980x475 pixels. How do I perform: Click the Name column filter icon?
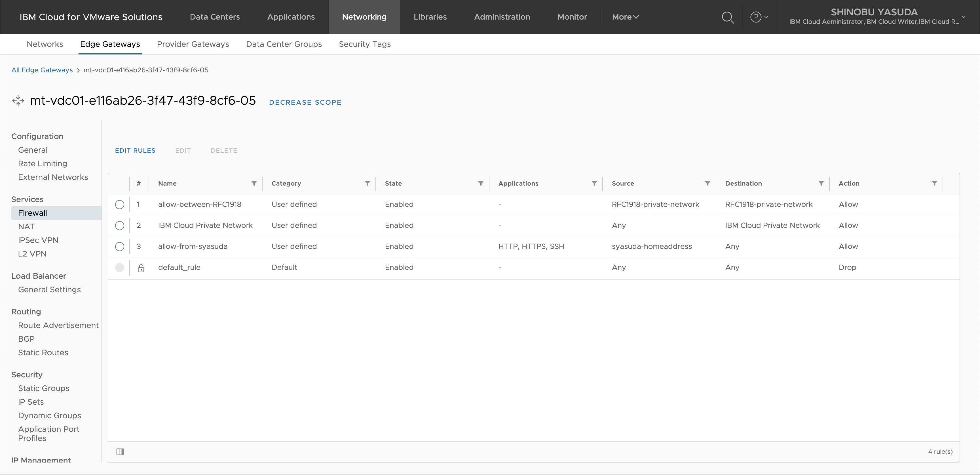point(254,184)
